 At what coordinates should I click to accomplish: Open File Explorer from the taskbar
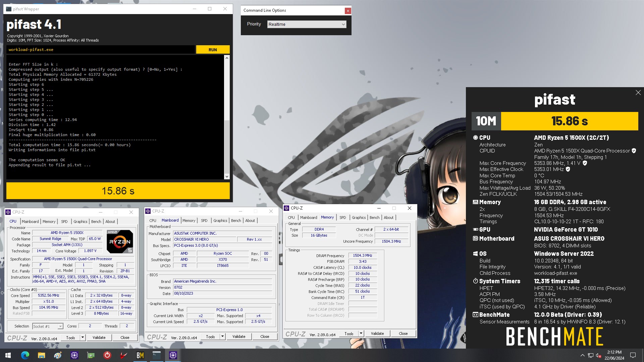[41, 355]
